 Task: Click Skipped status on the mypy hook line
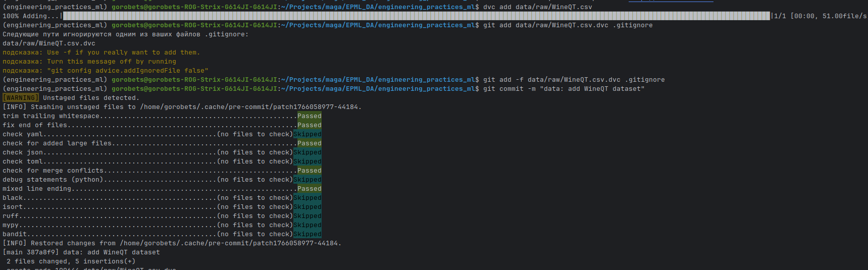(x=307, y=225)
